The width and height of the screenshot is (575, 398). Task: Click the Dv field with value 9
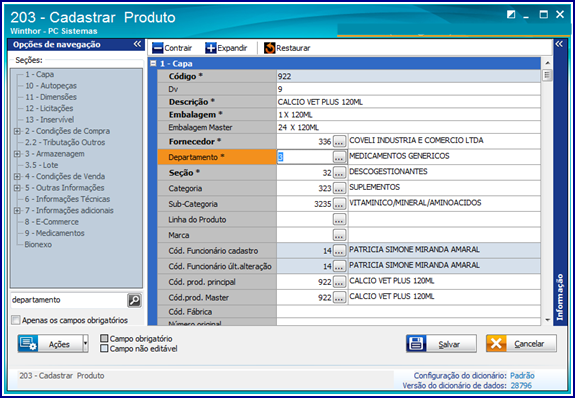coord(408,89)
